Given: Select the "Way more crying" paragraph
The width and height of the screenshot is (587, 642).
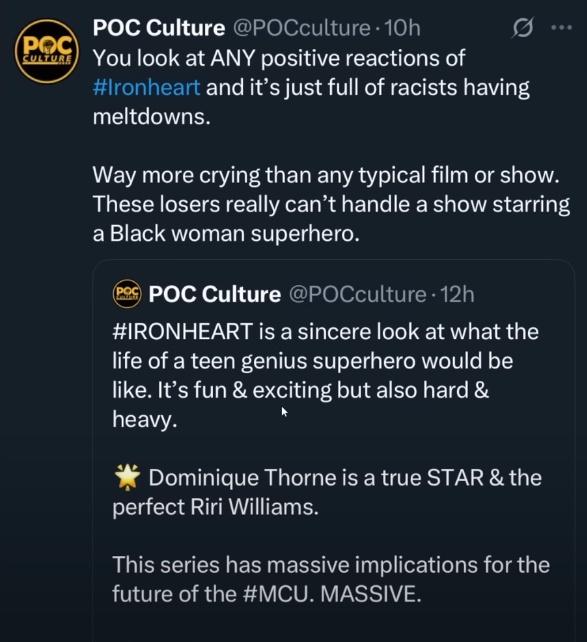Looking at the screenshot, I should (331, 204).
